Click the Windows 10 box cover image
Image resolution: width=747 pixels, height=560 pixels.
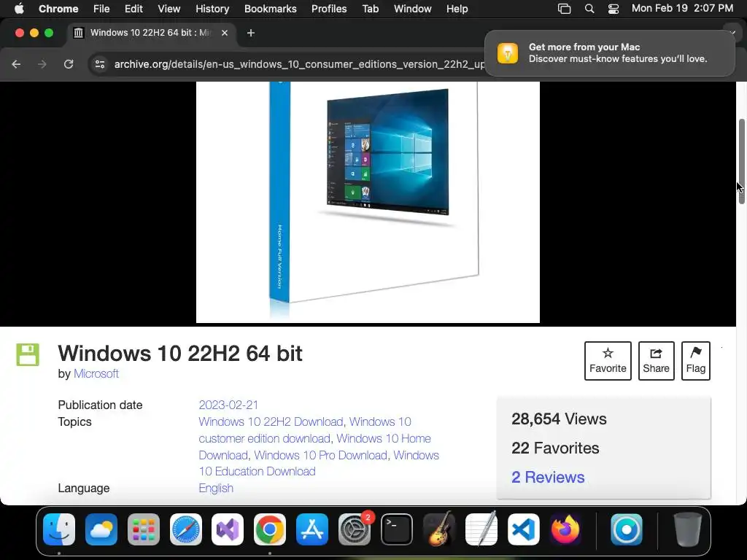tap(368, 202)
